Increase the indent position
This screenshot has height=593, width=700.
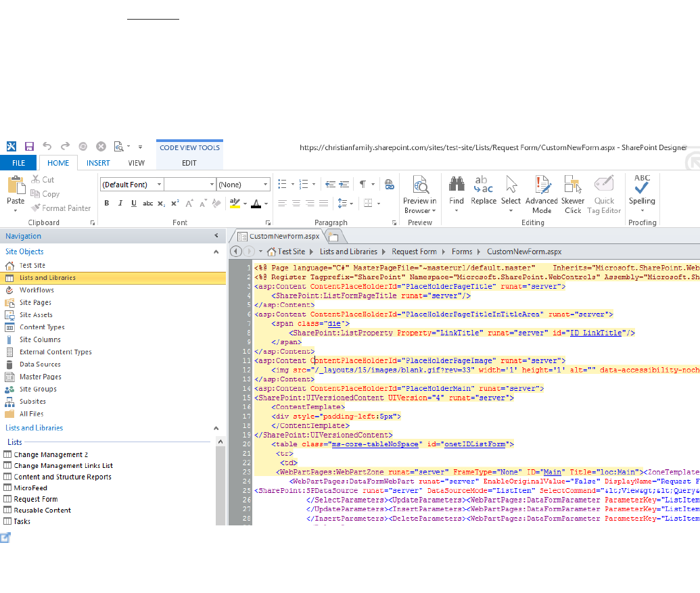(344, 184)
